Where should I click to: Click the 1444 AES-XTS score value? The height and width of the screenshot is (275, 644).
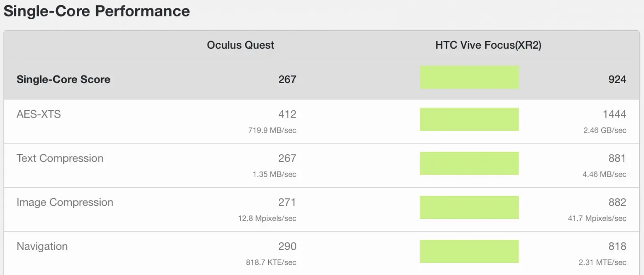click(614, 114)
